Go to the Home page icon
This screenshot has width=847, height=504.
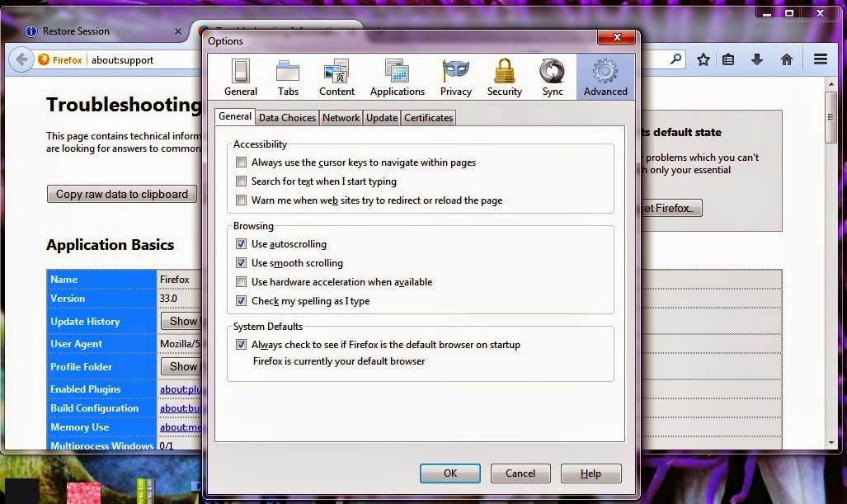(787, 59)
